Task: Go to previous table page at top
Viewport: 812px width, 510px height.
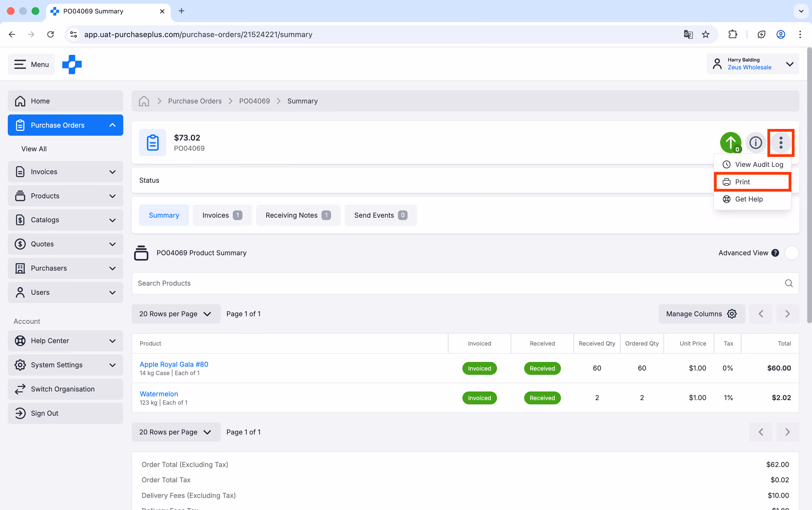Action: click(x=760, y=314)
